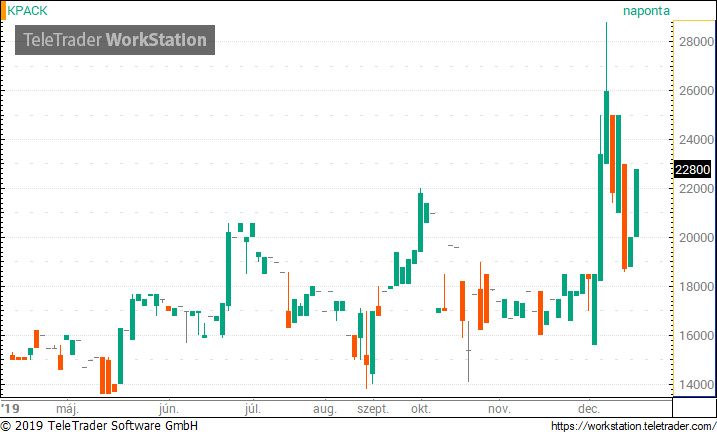Click the 24000 price axis label
Image resolution: width=717 pixels, height=435 pixels.
click(696, 140)
